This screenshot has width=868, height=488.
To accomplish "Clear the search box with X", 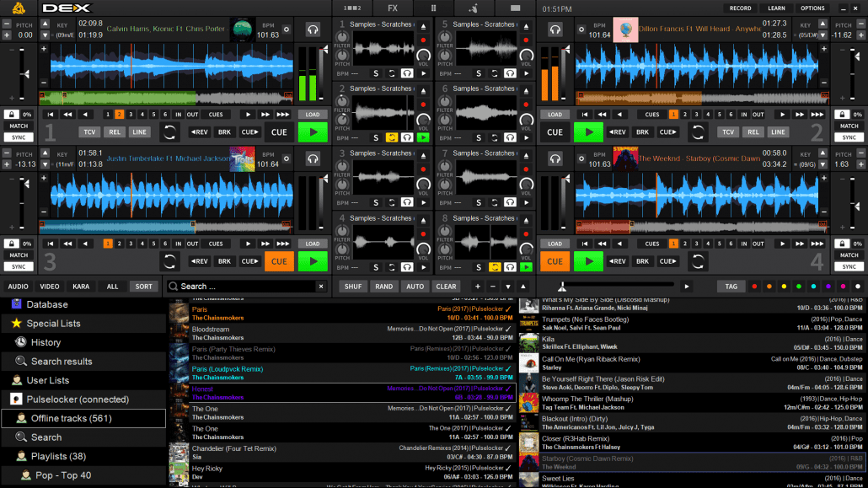I will click(x=321, y=287).
